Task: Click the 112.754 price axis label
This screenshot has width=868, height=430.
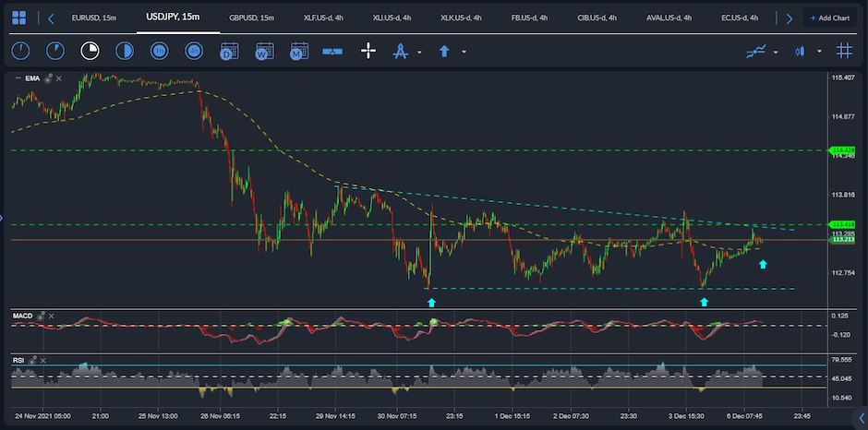Action: [x=843, y=273]
